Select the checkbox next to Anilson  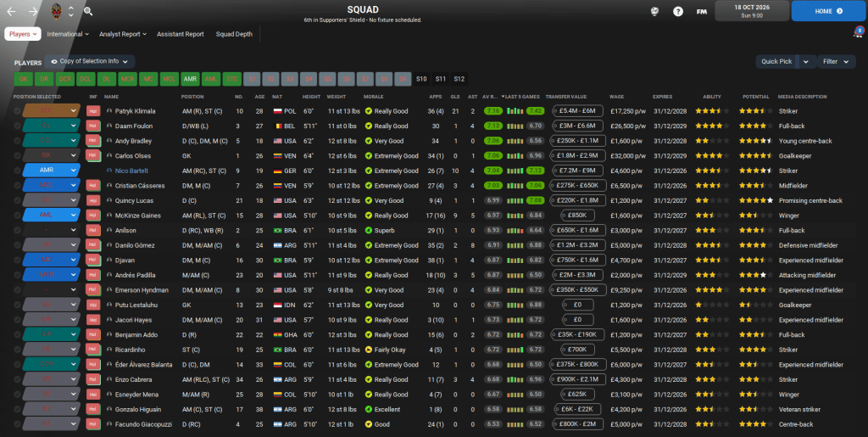point(17,230)
